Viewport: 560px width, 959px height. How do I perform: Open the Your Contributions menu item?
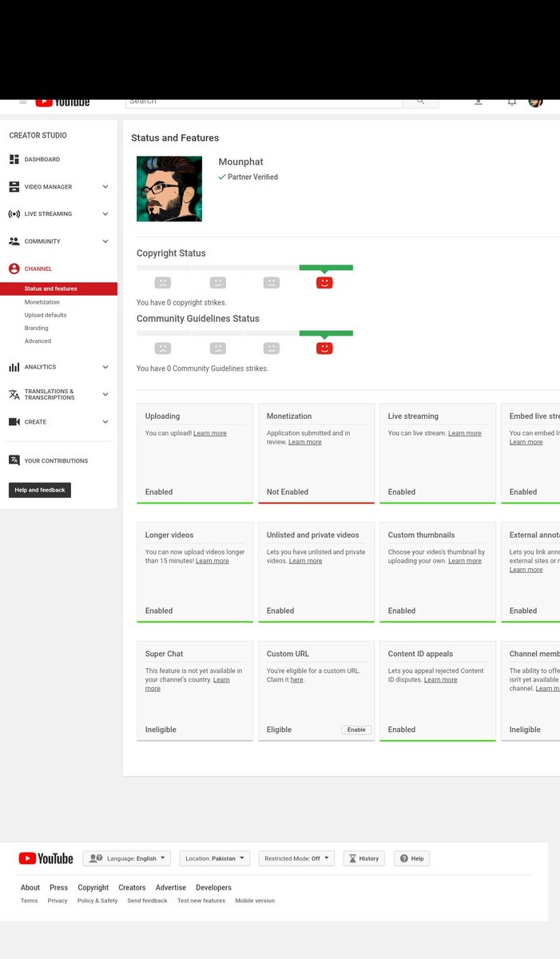[x=56, y=461]
